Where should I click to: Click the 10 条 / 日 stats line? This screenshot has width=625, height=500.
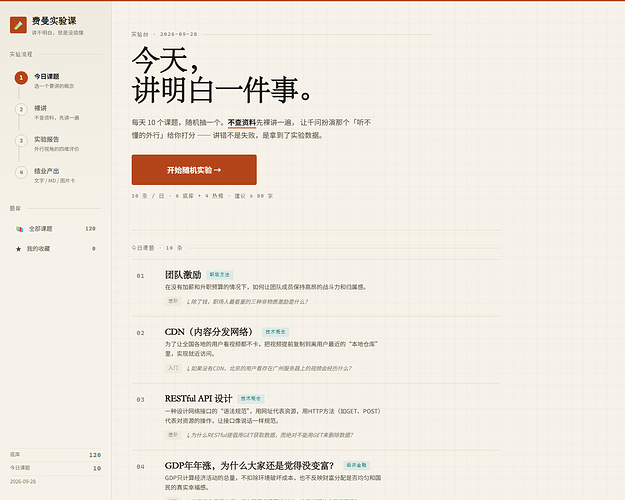click(x=202, y=196)
